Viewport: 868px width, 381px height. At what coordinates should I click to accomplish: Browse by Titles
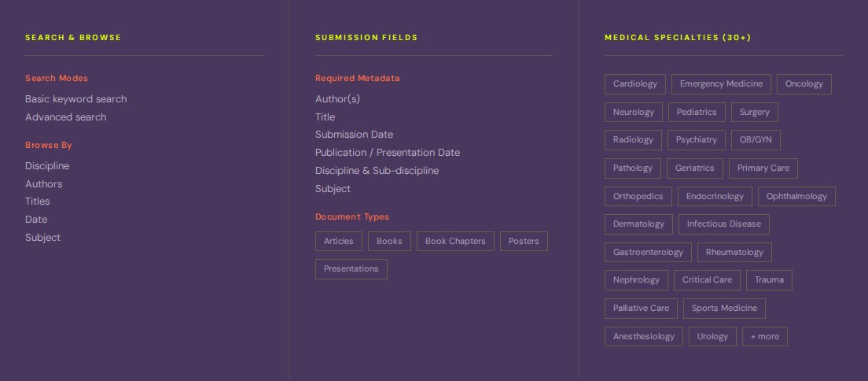coord(37,202)
